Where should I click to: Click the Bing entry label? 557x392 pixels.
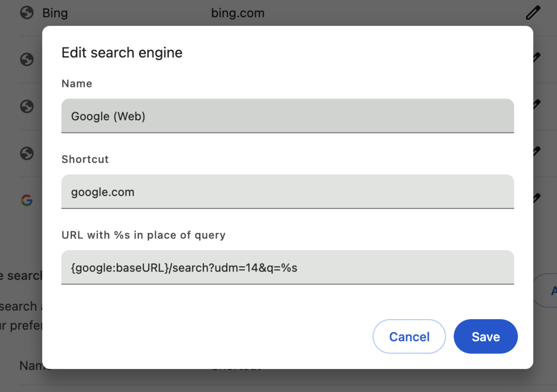[55, 12]
